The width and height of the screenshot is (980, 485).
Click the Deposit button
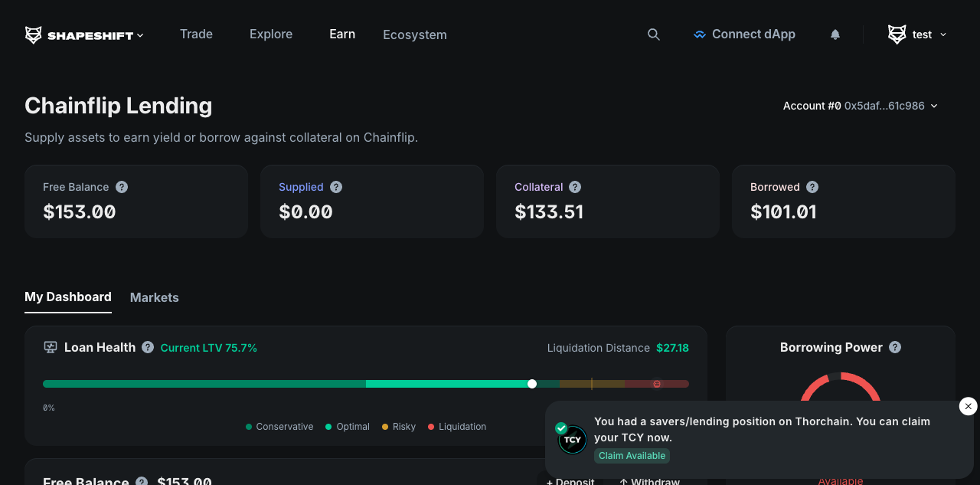(570, 481)
